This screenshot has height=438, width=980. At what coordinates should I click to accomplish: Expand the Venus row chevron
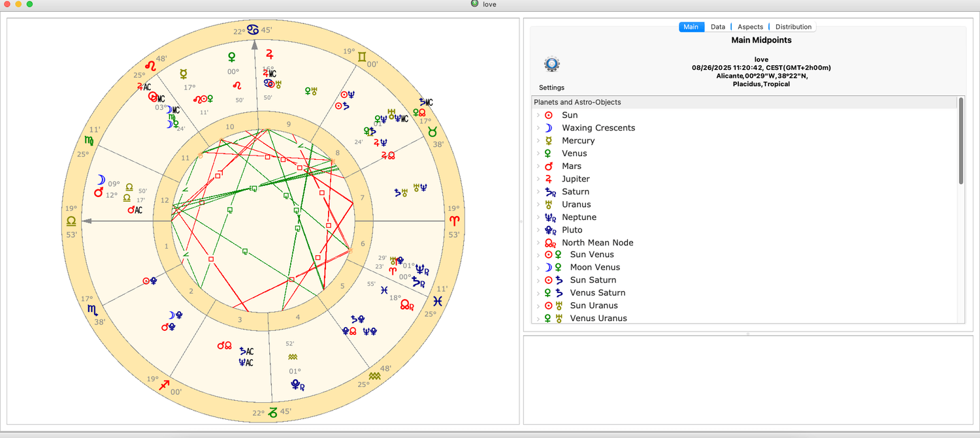click(538, 153)
